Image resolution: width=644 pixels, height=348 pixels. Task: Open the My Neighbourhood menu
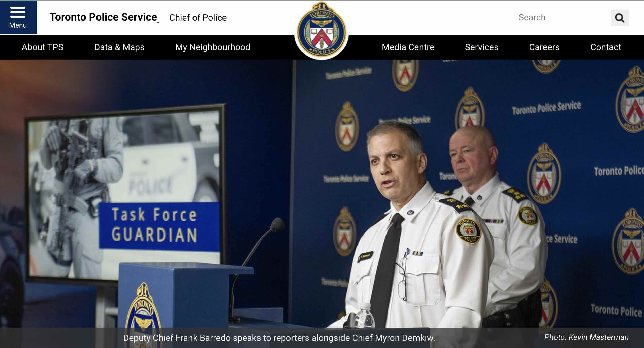coord(213,47)
